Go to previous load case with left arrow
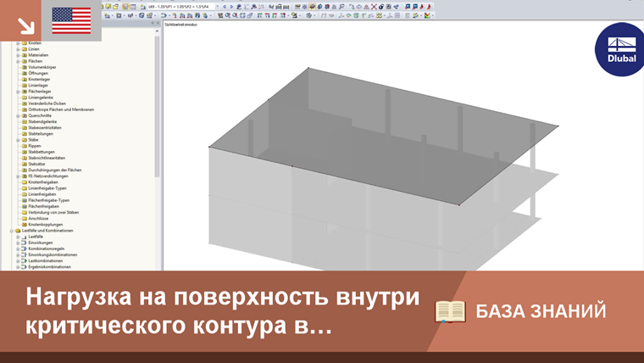 225,7
